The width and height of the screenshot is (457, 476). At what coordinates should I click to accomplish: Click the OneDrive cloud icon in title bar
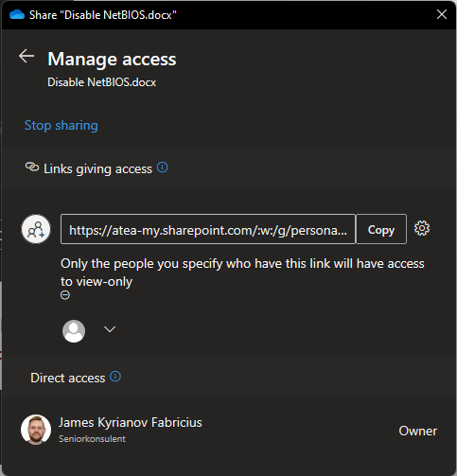17,14
